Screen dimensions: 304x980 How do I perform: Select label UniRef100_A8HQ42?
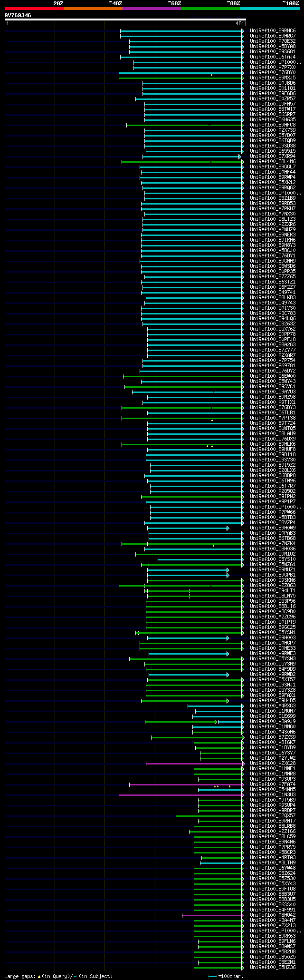coord(273,915)
